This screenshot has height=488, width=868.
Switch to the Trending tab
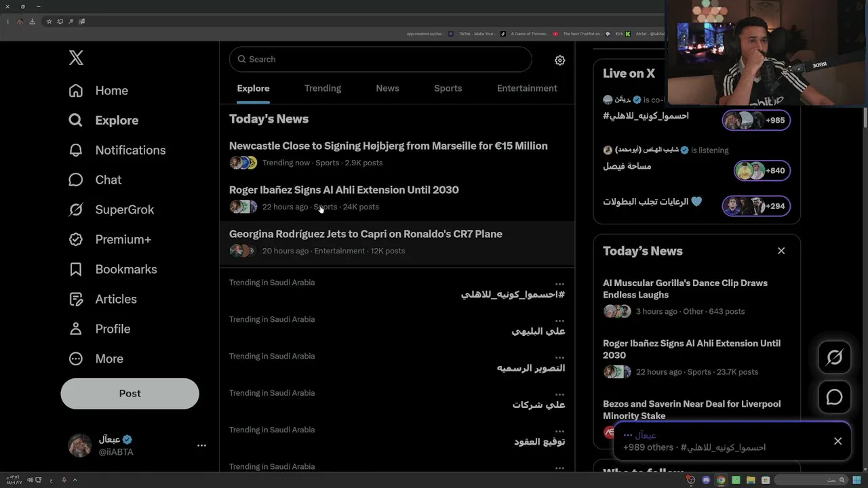click(323, 88)
